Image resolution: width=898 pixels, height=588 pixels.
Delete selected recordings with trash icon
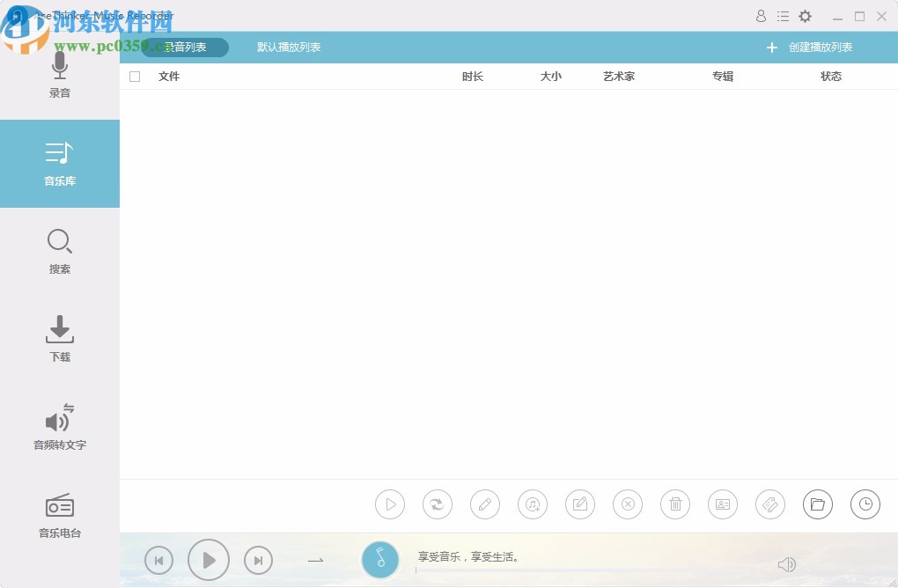[x=675, y=504]
